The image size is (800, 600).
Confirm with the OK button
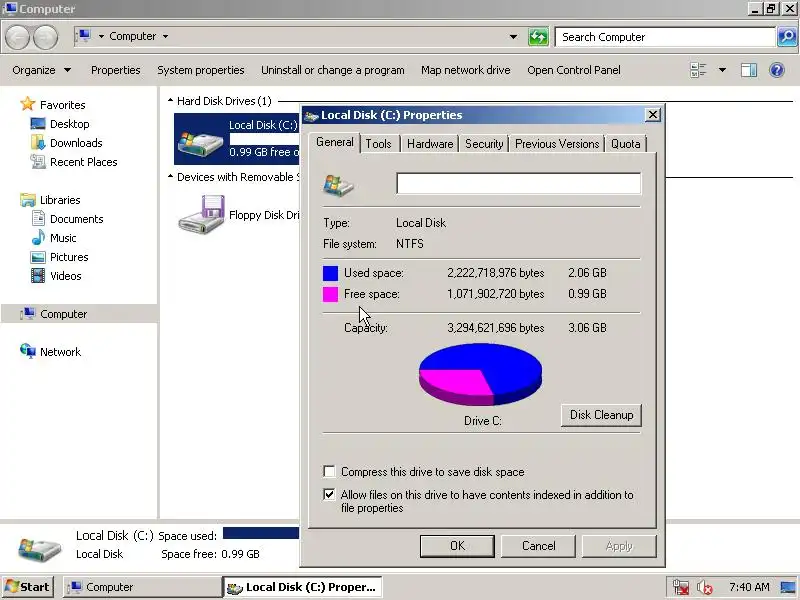pos(457,546)
